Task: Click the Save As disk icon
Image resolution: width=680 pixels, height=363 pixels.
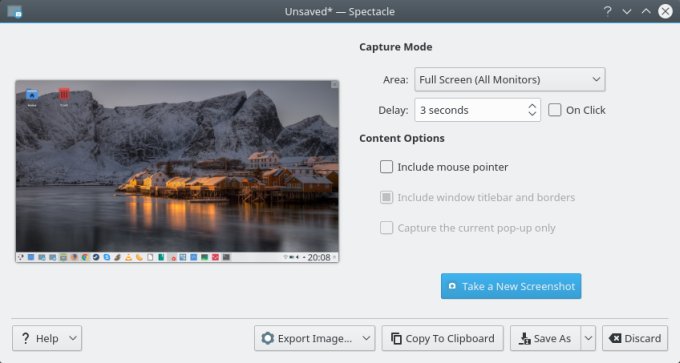Action: (x=525, y=338)
